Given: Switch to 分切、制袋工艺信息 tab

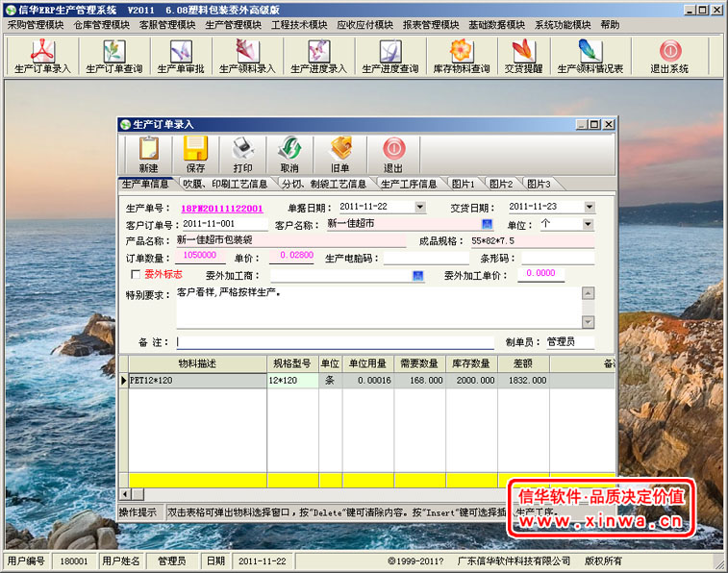Looking at the screenshot, I should 324,185.
